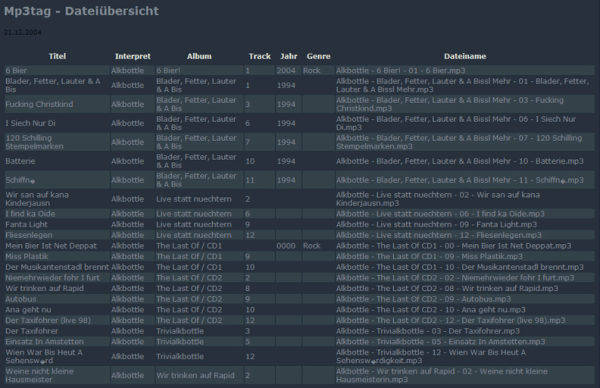This screenshot has width=600, height=388.
Task: Click the Album column header
Action: (x=199, y=56)
